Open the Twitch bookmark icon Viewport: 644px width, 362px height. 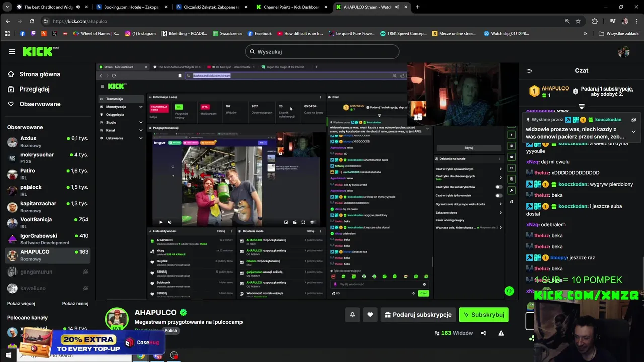coord(33,34)
